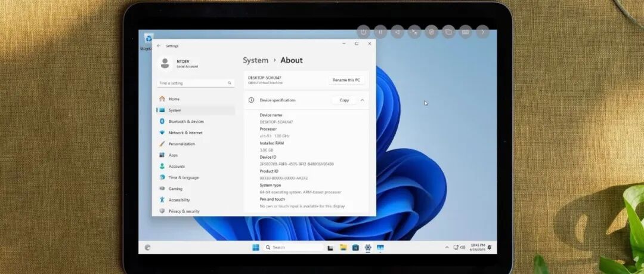Select the Recycle Bin desktop icon
The width and height of the screenshot is (644, 274).
point(148,42)
